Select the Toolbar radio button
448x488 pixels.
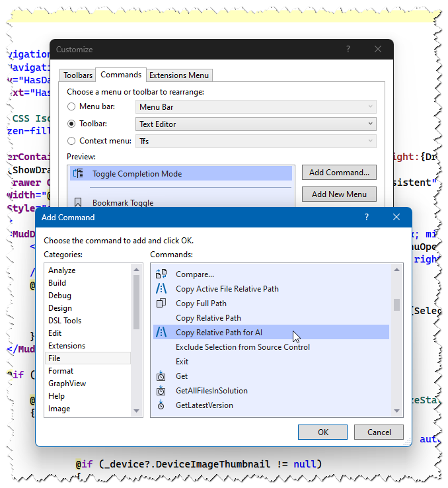tap(72, 124)
